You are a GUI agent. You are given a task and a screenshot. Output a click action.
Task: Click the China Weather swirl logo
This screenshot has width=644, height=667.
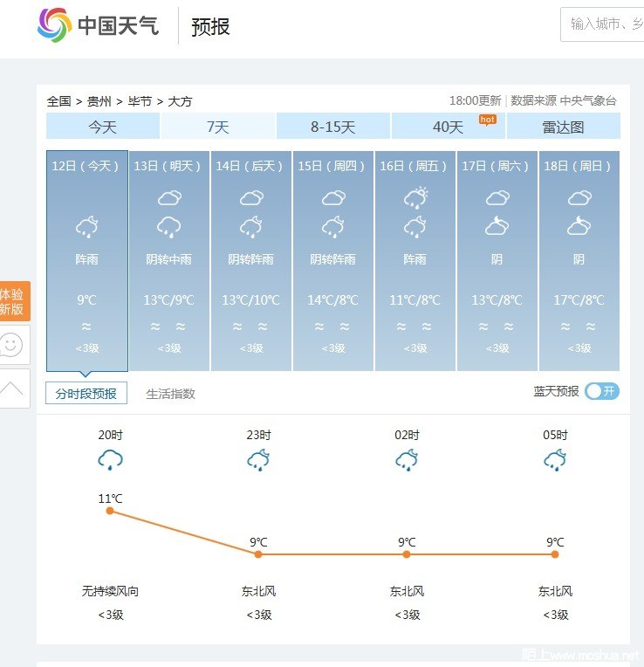coord(54,25)
